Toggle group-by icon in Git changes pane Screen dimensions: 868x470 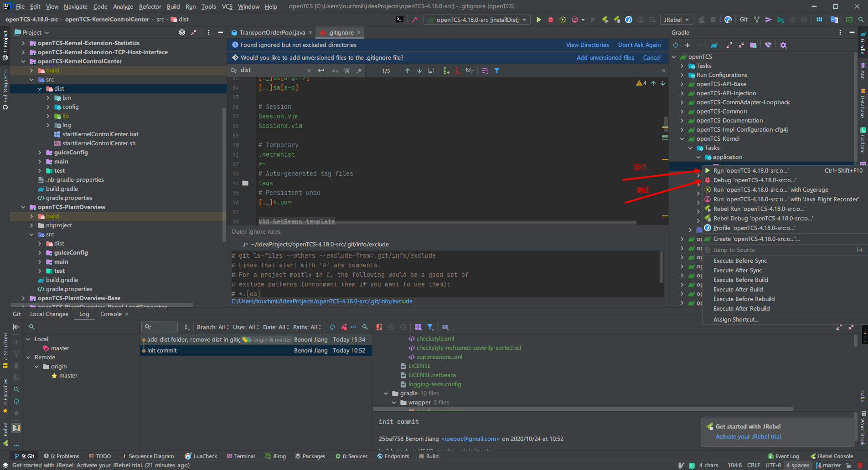pos(418,327)
